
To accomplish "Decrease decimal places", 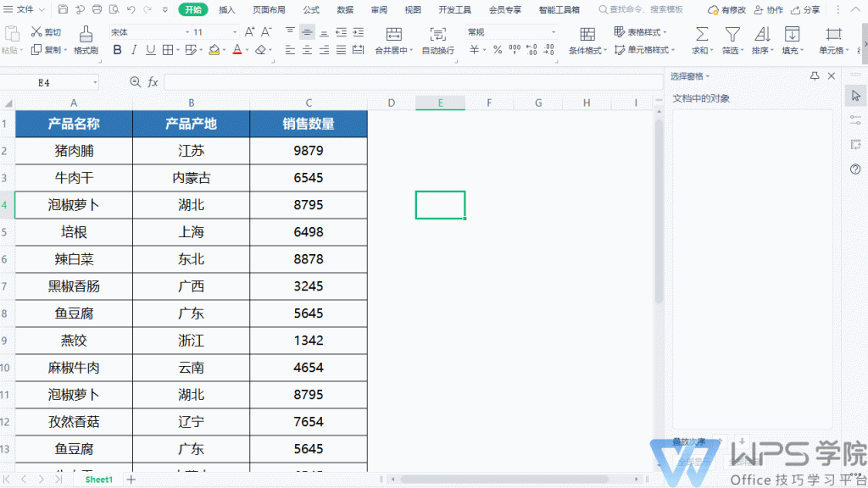I will pos(549,50).
